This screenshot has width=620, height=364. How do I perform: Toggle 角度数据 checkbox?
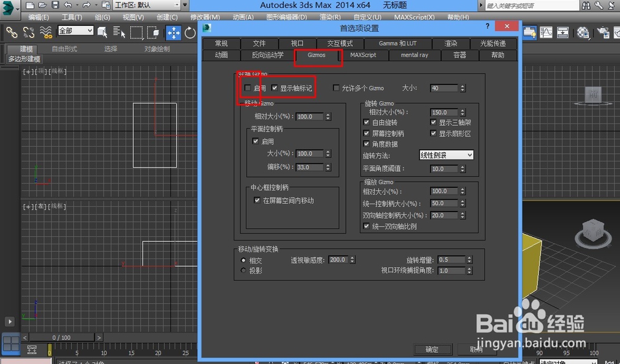click(x=366, y=144)
